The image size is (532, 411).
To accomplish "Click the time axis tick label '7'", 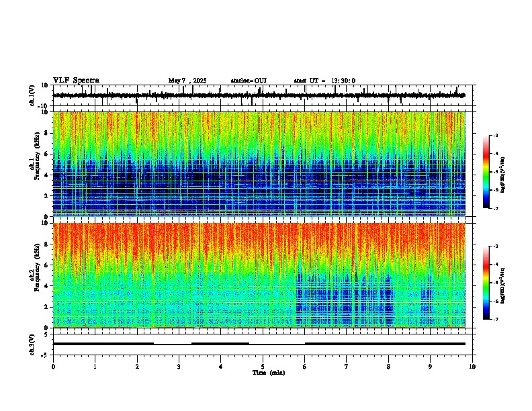I will coord(347,367).
